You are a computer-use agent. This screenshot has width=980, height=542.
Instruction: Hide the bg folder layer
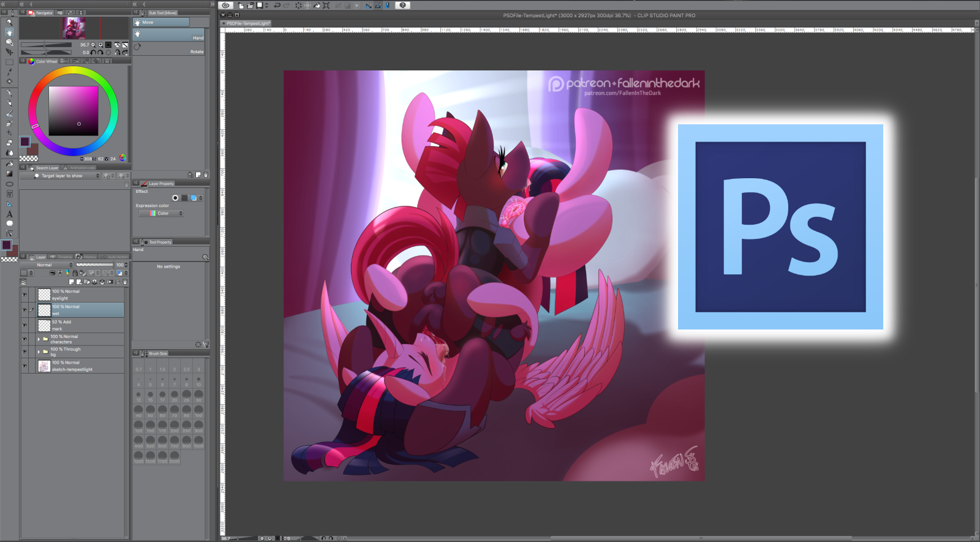click(x=24, y=352)
